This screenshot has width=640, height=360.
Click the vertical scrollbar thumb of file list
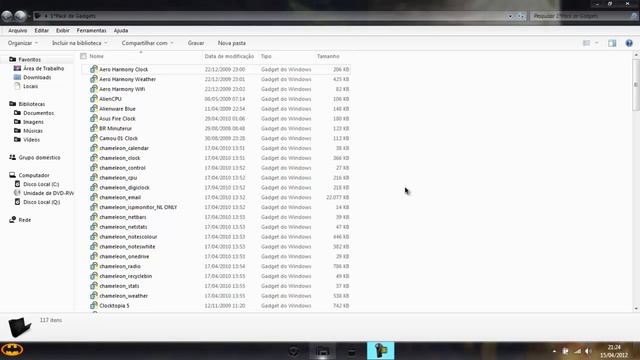(x=636, y=84)
